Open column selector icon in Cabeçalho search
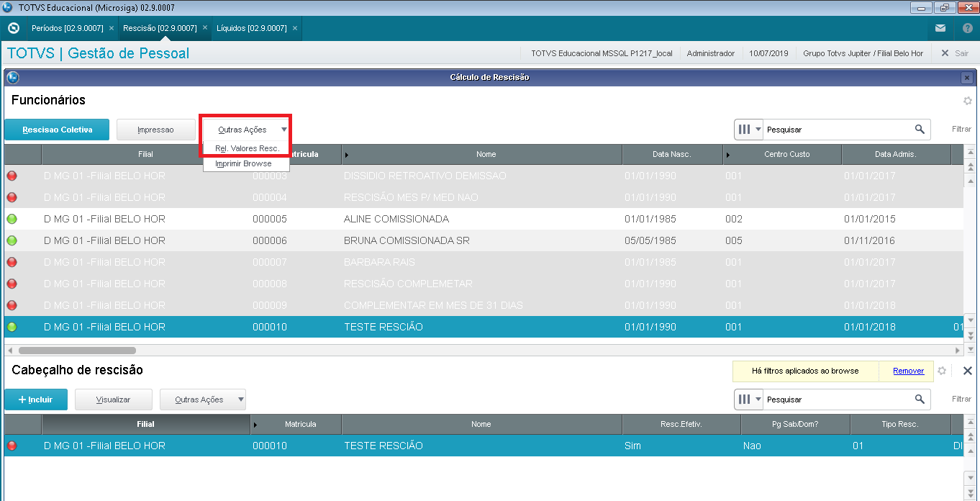The height and width of the screenshot is (501, 980). click(x=749, y=399)
